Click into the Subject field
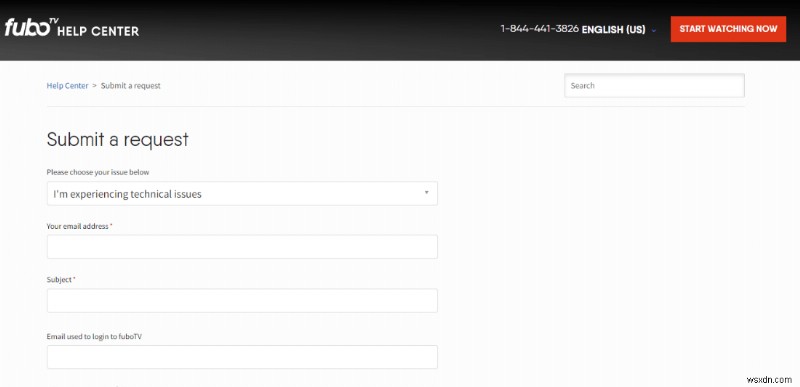800x387 pixels. pos(242,301)
